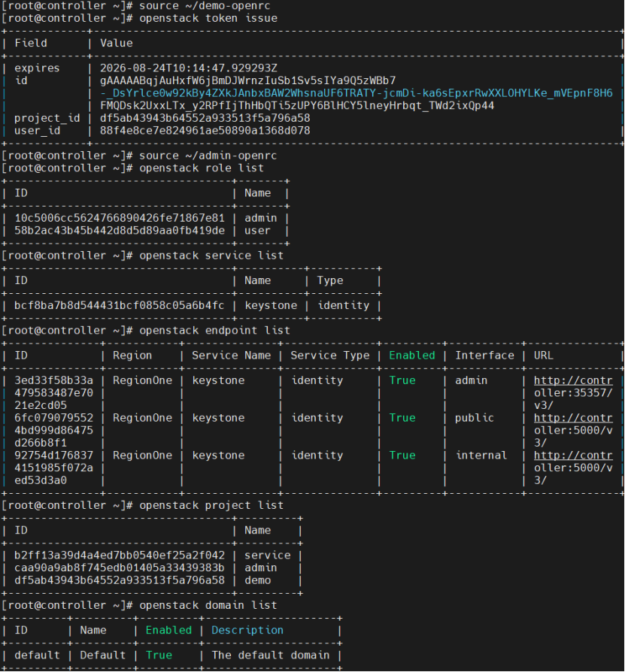Select endpoint ID starting 92754d176837
625x672 pixels.
coord(53,468)
